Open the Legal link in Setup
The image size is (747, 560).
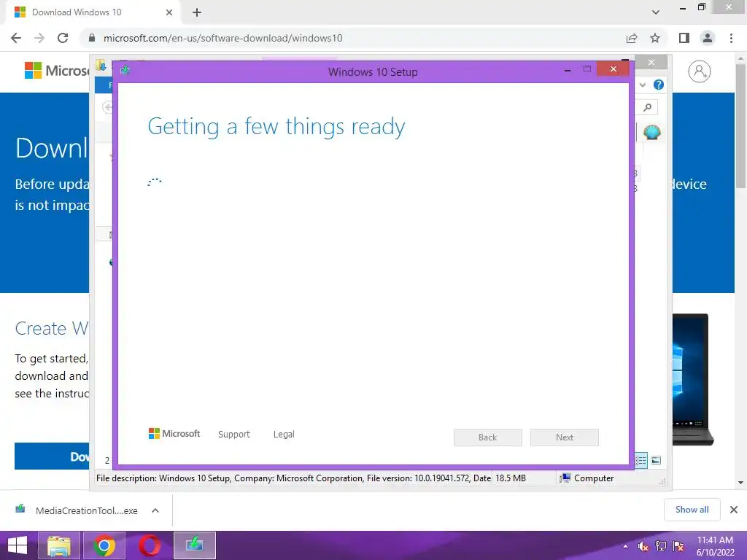pos(284,435)
